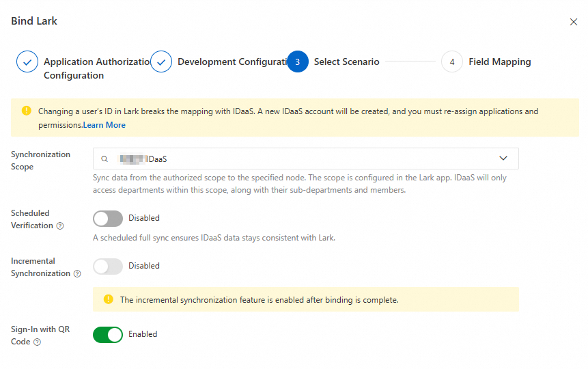The image size is (588, 369).
Task: Click the Scheduled Verification help icon
Action: pyautogui.click(x=60, y=226)
